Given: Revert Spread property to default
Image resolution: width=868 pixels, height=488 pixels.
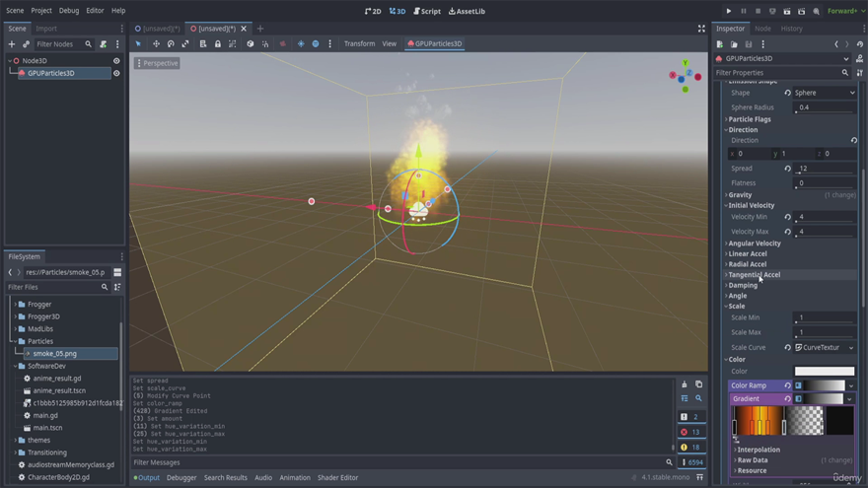Looking at the screenshot, I should (x=787, y=169).
